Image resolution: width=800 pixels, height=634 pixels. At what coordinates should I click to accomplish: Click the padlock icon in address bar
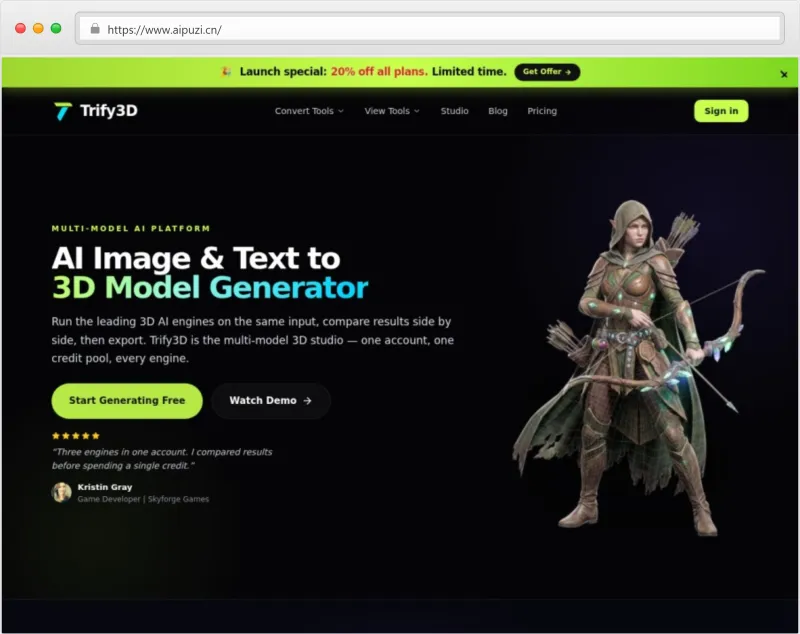pos(95,29)
